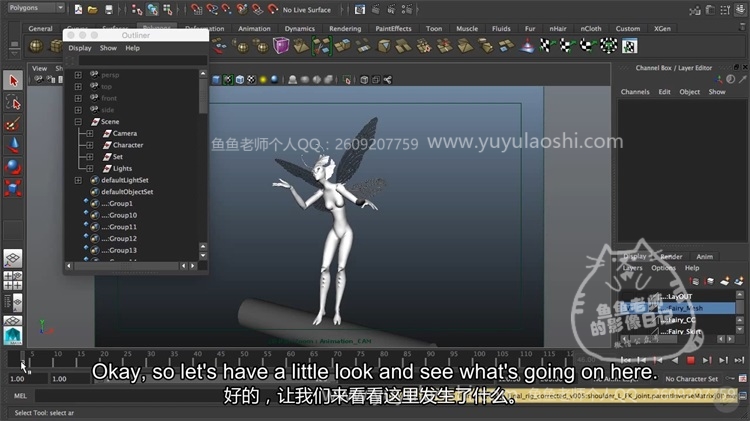750x421 pixels.
Task: Expand the Lights group node
Action: [89, 168]
